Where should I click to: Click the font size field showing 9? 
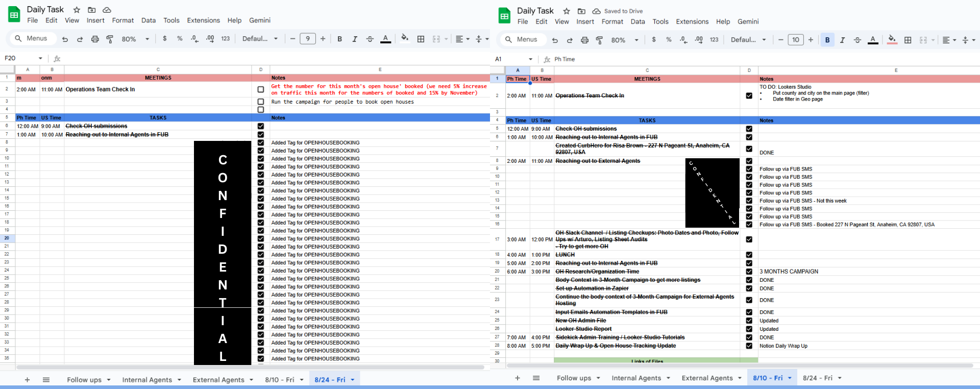307,39
